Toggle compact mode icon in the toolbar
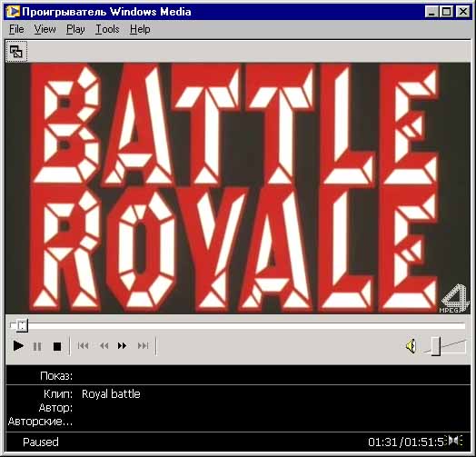Screen dimensions: 476x457 (16, 52)
